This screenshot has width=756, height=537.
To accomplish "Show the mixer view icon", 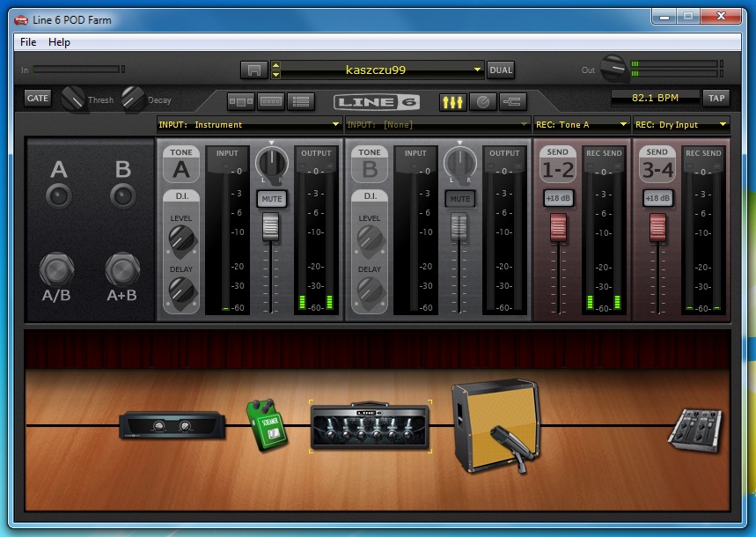I will 452,102.
